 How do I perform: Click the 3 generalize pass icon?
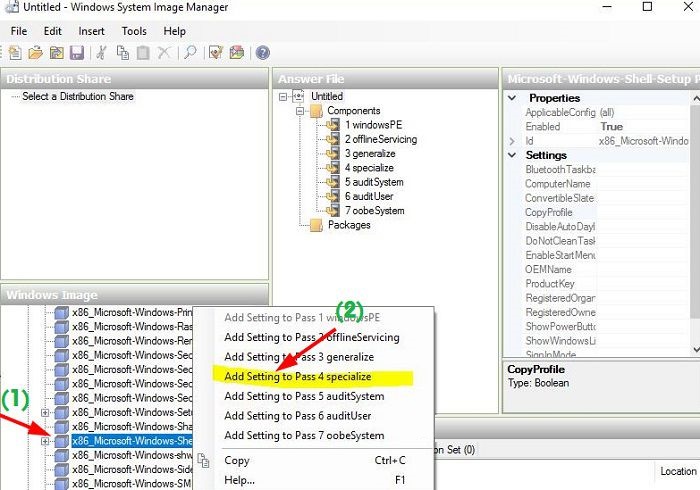333,154
